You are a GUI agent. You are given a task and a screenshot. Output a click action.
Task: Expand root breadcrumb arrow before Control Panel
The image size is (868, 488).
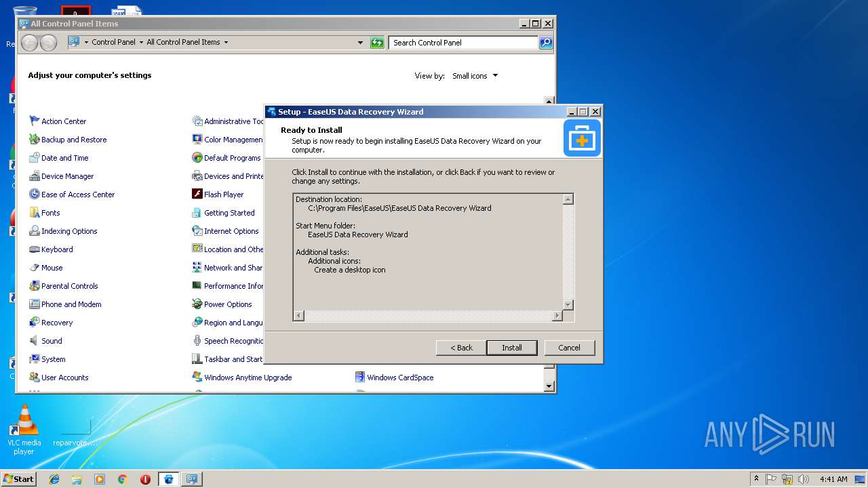click(x=86, y=42)
